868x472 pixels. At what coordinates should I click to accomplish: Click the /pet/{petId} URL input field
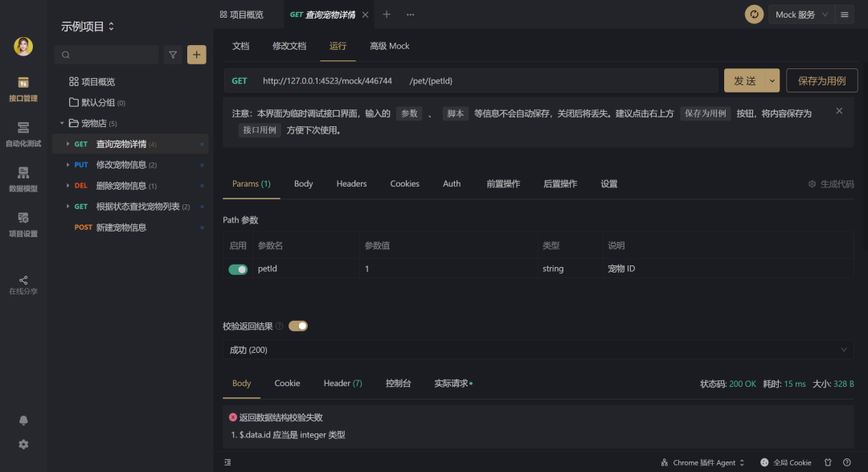click(x=482, y=80)
